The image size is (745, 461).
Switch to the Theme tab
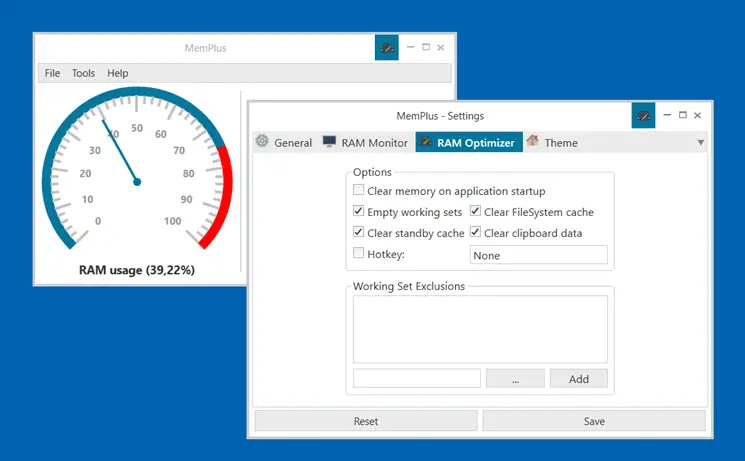coord(552,142)
